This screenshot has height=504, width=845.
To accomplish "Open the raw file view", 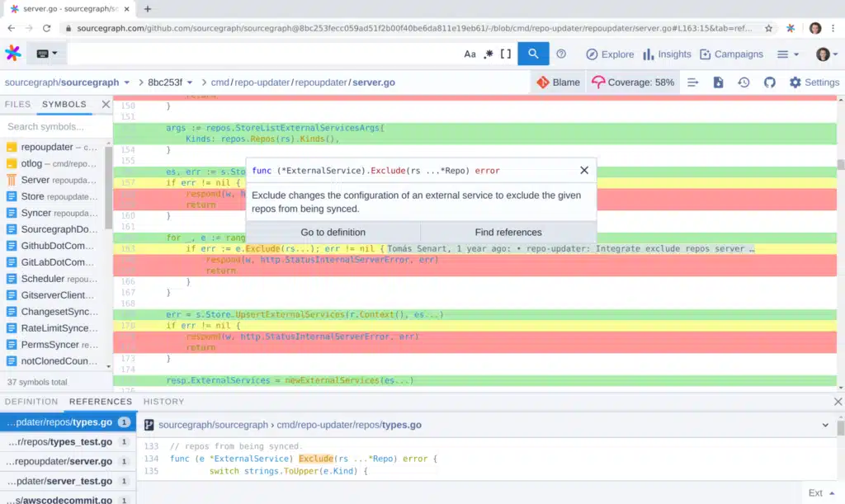I will (x=716, y=82).
